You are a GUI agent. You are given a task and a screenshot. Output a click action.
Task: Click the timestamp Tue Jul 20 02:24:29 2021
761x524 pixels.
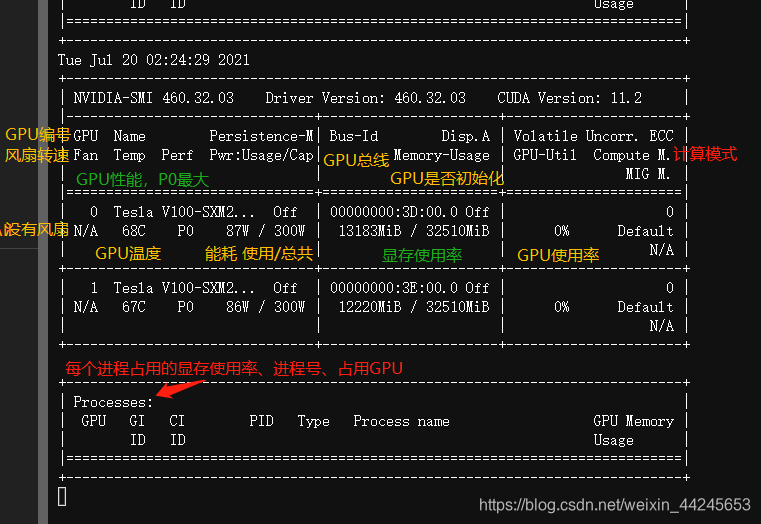tap(153, 60)
